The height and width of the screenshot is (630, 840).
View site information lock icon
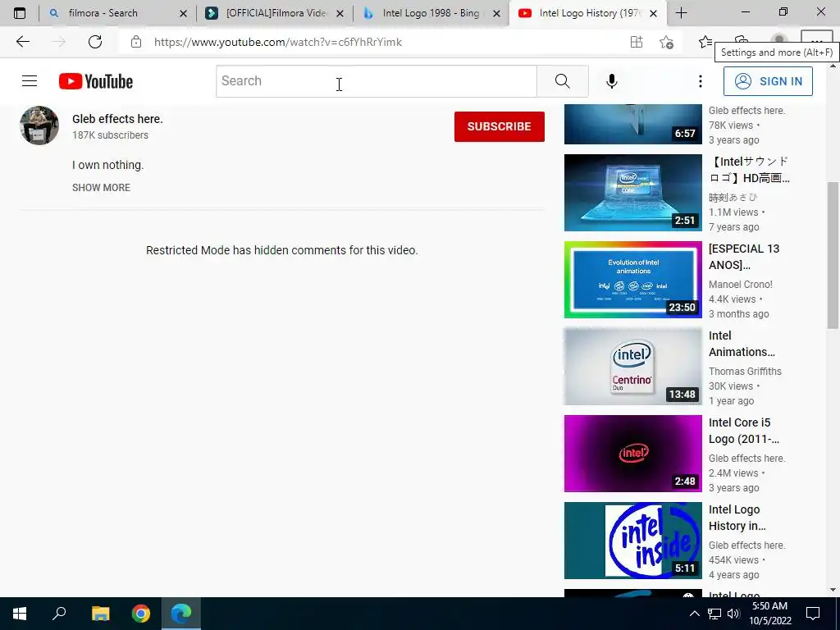(x=136, y=42)
